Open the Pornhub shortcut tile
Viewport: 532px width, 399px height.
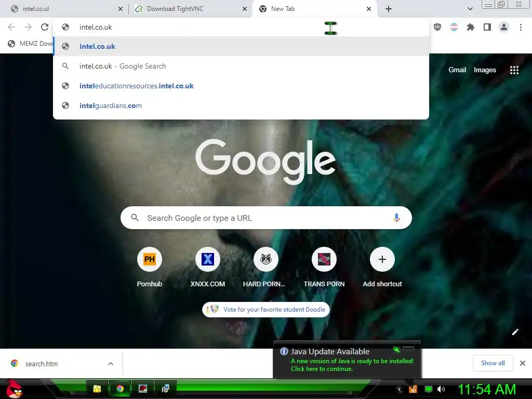point(150,267)
